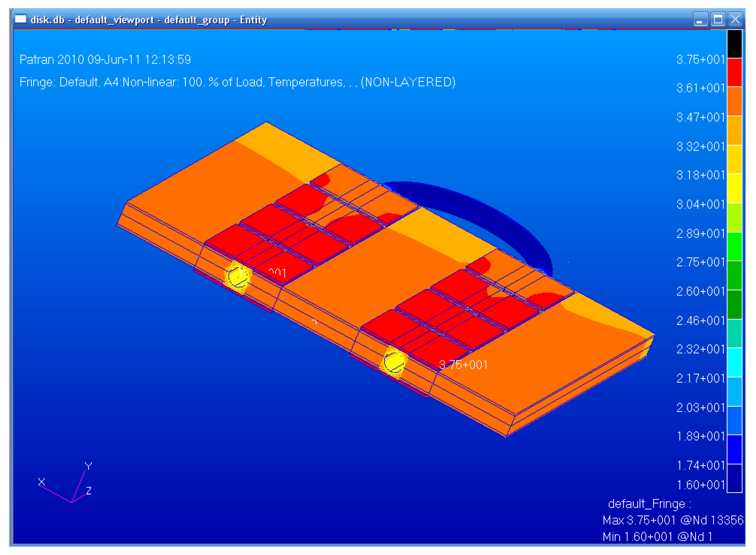
Task: Click the left yellow circular marker on model
Action: coord(238,277)
